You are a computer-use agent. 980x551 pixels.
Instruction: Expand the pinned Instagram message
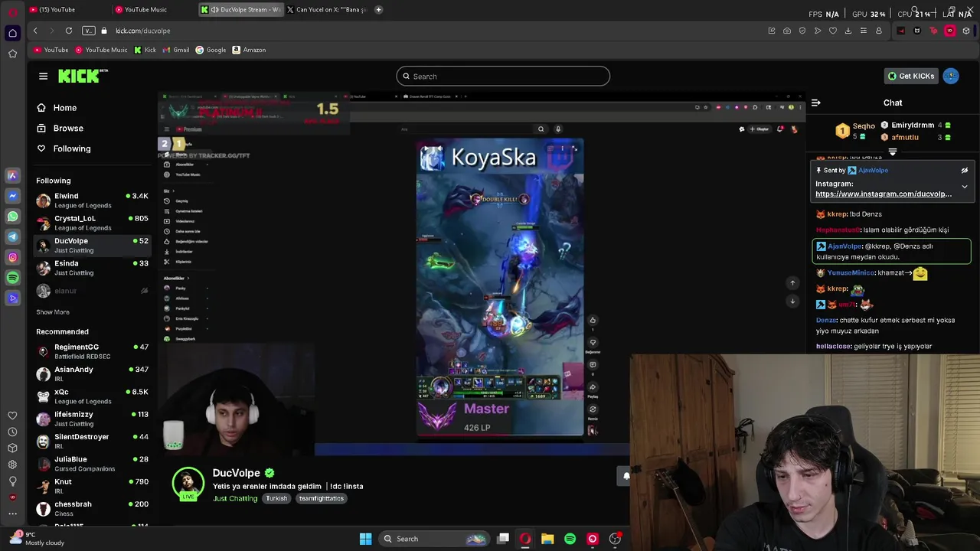[965, 187]
